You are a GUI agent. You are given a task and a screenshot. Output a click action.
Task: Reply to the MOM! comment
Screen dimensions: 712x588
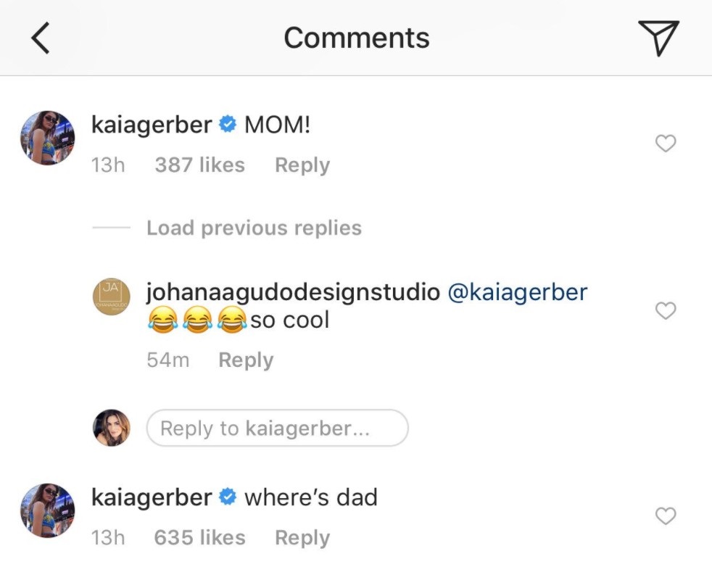[302, 165]
